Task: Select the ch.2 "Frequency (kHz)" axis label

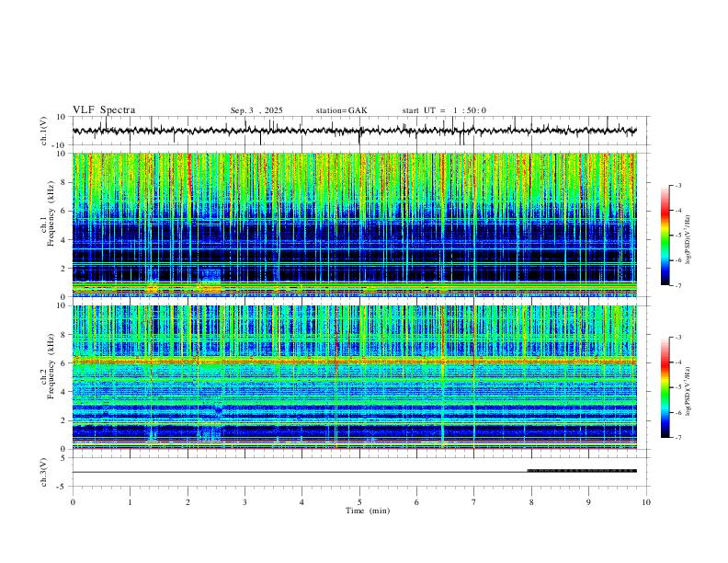Action: point(51,366)
